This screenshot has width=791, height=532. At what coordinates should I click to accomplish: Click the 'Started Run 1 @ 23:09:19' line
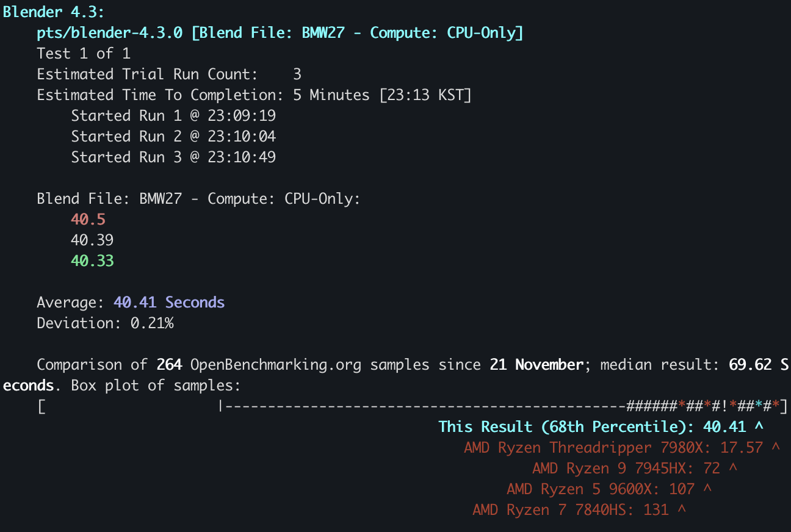(173, 116)
